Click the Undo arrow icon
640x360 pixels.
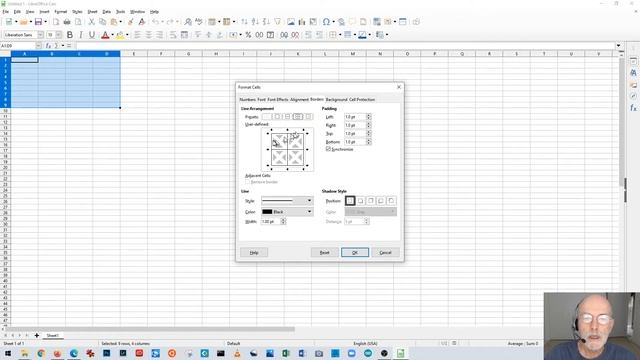156,22
